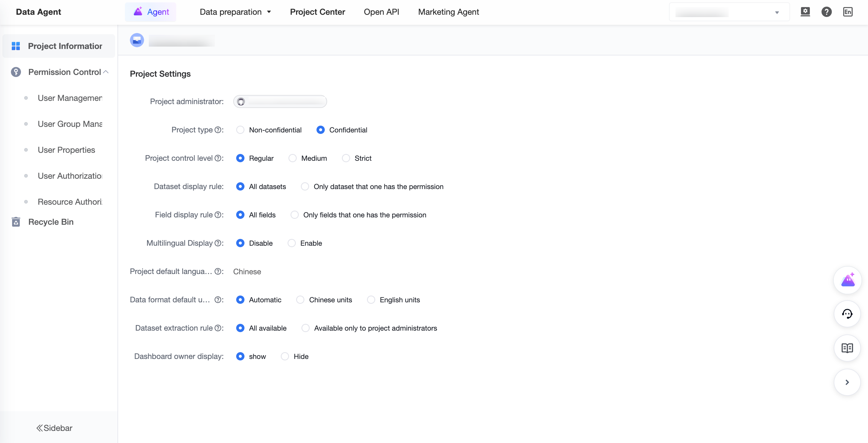Open the settings monitor icon in header
This screenshot has width=868, height=443.
coord(805,12)
